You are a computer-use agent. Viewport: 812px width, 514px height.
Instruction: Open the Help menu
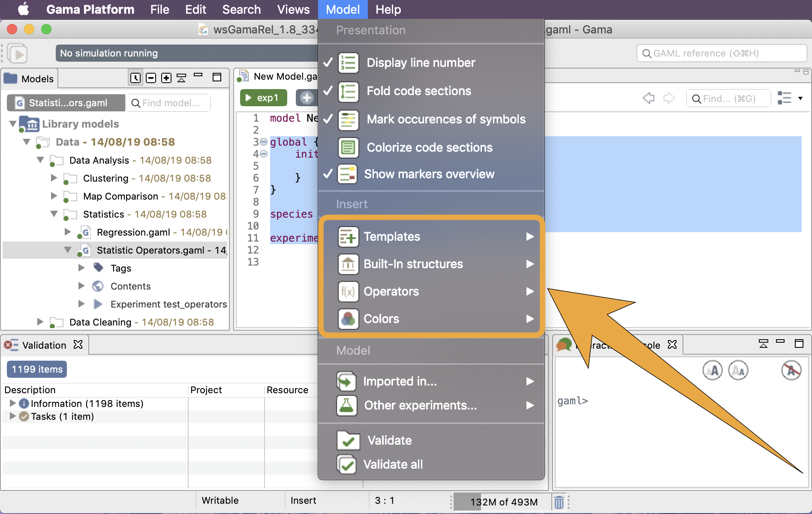388,9
